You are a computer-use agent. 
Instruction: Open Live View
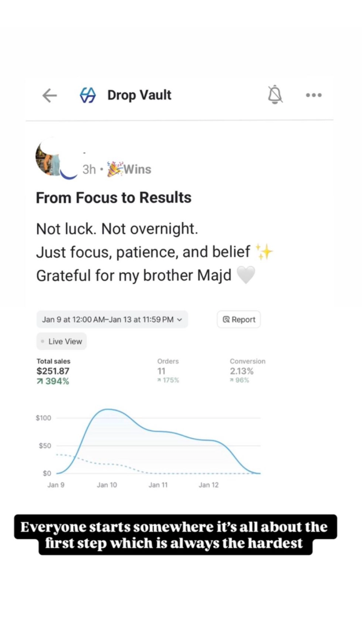tap(61, 341)
